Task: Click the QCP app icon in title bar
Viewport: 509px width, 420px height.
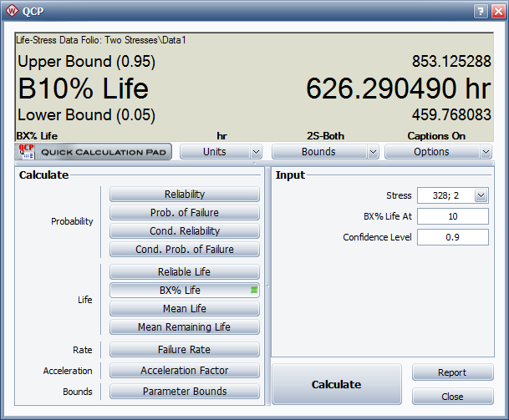Action: (x=13, y=12)
